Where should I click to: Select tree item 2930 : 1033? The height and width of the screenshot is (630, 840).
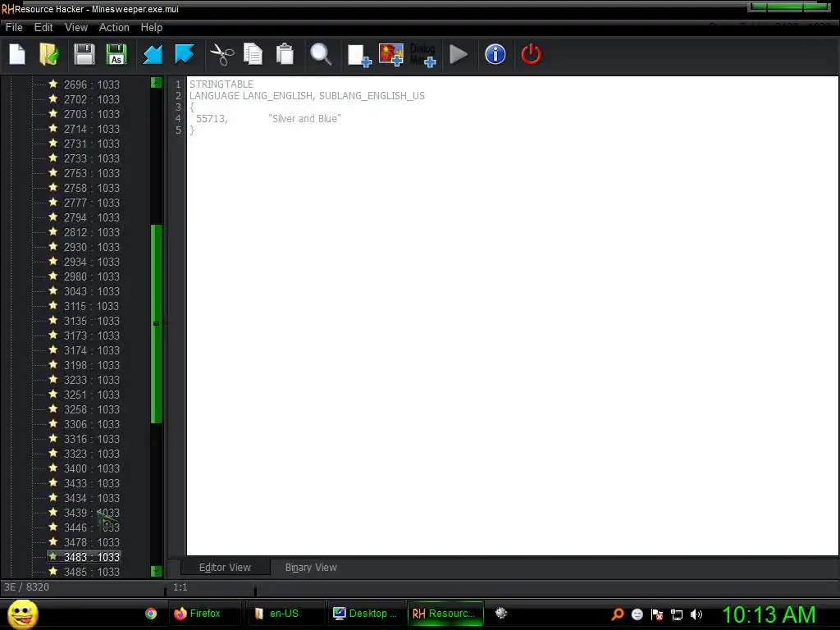point(92,247)
